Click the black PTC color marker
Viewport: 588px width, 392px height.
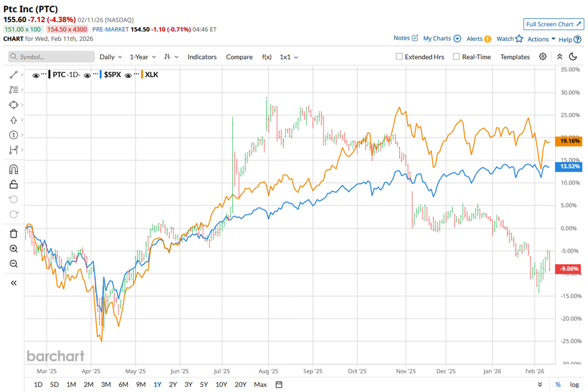(49, 74)
